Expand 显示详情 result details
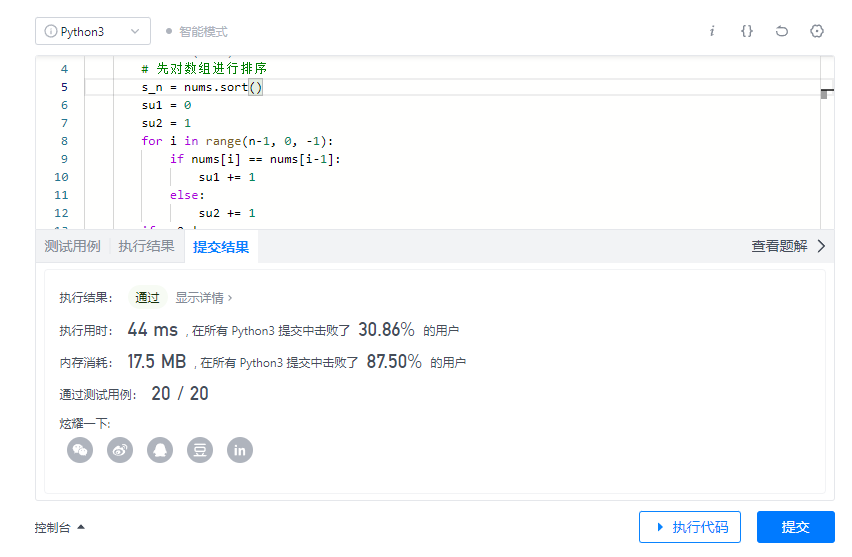This screenshot has height=557, width=852. (203, 298)
